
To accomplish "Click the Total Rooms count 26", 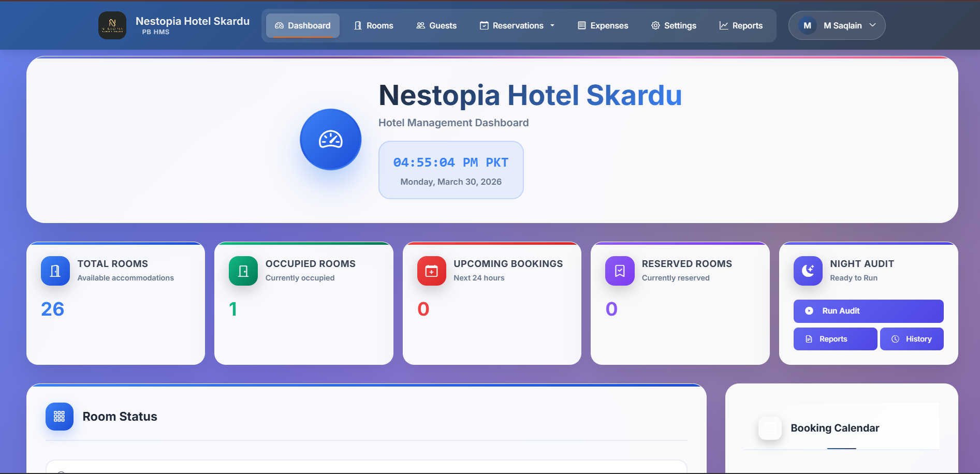I will click(x=53, y=309).
